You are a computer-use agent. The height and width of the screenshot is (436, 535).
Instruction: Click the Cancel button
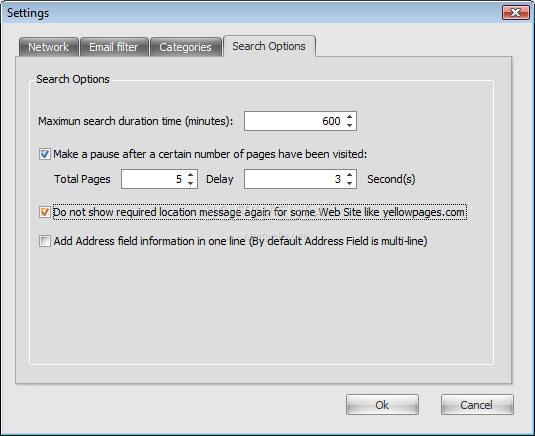477,405
